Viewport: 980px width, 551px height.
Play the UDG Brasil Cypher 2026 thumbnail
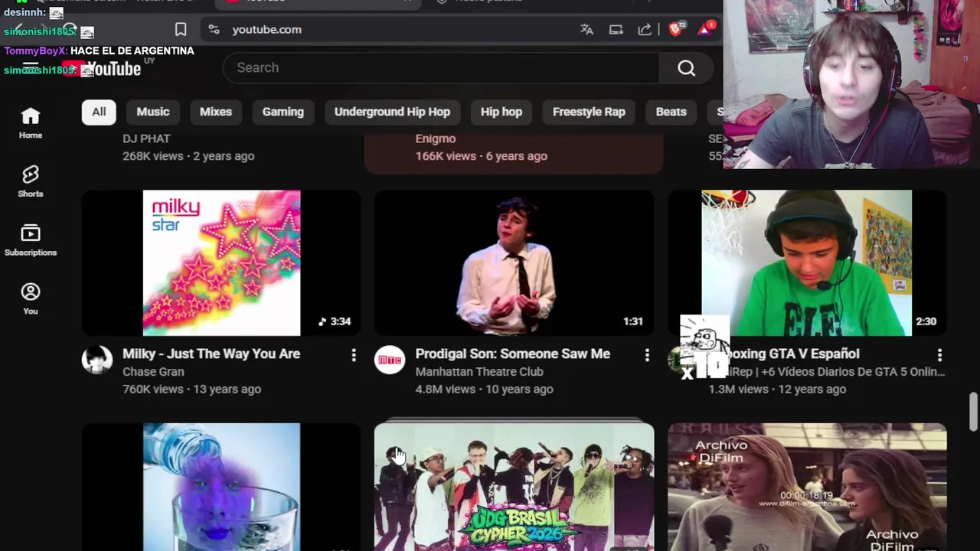pyautogui.click(x=514, y=487)
